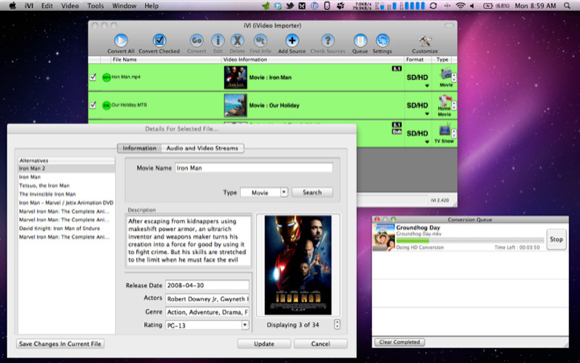Select Tetsuo, the Iron Man alternative
The width and height of the screenshot is (580, 363).
67,185
